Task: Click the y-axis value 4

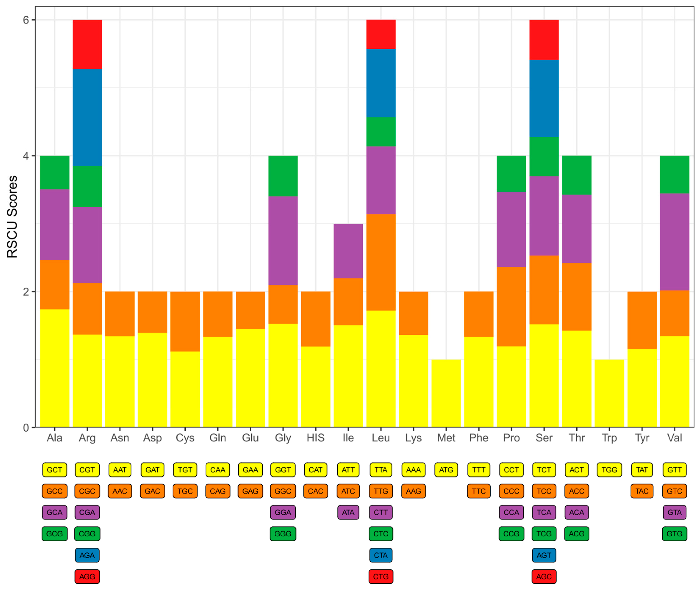Action: point(26,156)
